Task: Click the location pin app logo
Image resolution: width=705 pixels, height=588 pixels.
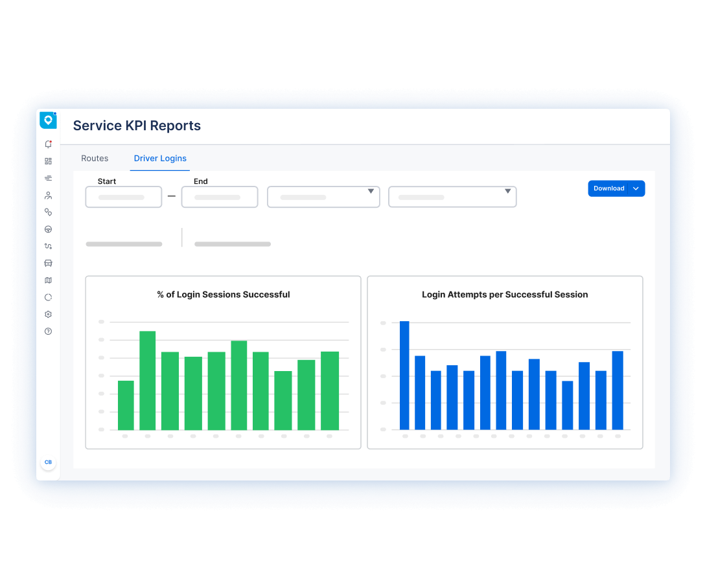Action: coord(48,120)
